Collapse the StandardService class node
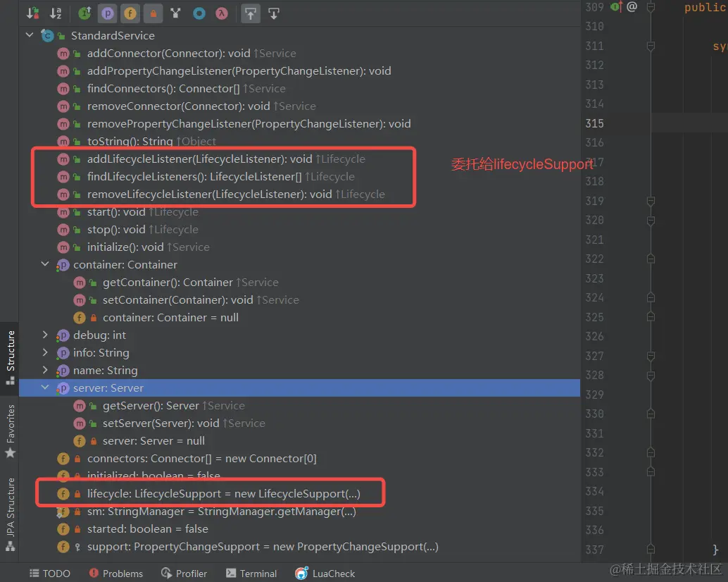Viewport: 728px width, 582px height. 30,35
